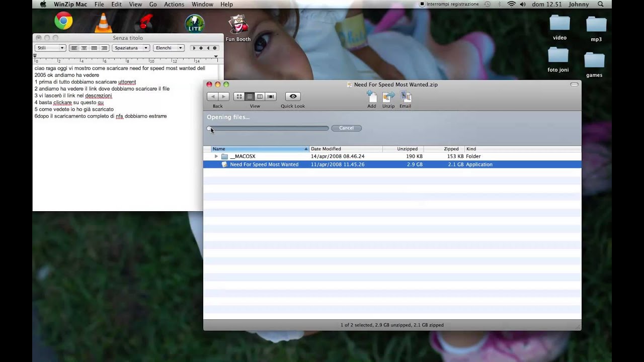644x362 pixels.
Task: Open Quick Look with the eye button
Action: point(293,97)
